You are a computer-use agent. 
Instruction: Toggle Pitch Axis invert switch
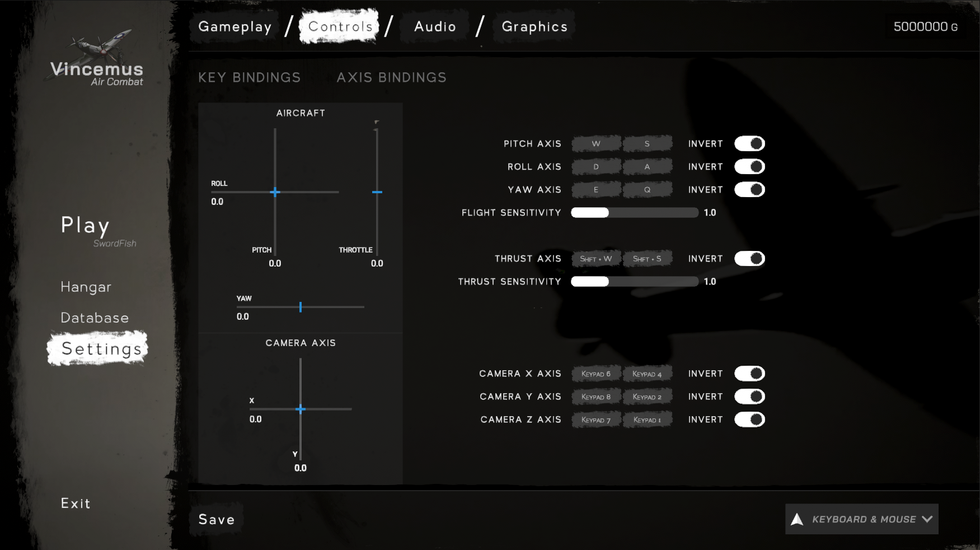749,144
